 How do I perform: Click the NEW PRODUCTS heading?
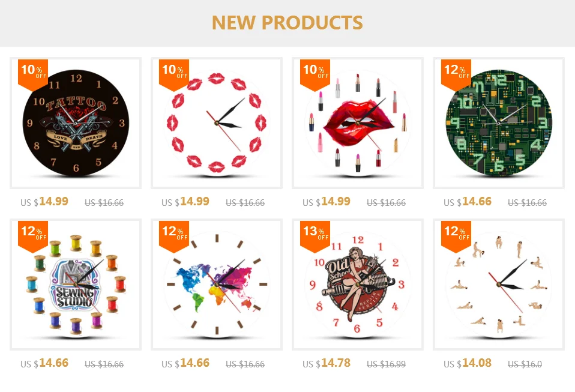pyautogui.click(x=287, y=23)
